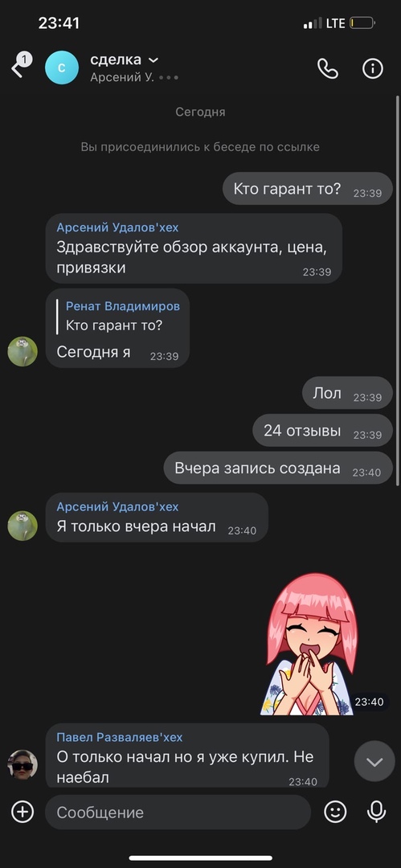Open Павел Разваляев'хех sender name link

click(x=119, y=737)
